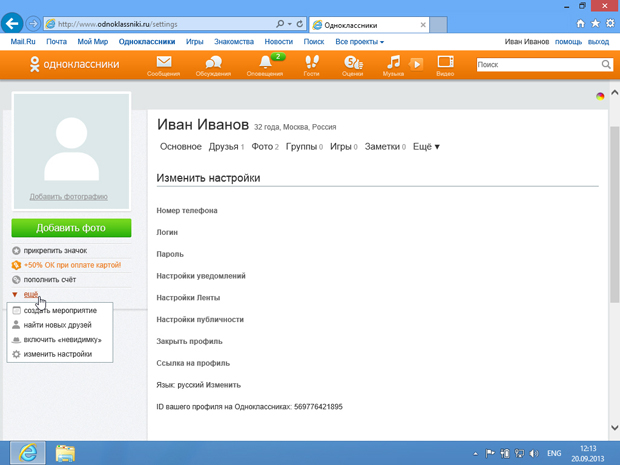
Task: Open the Messages envelope icon
Action: [x=164, y=62]
